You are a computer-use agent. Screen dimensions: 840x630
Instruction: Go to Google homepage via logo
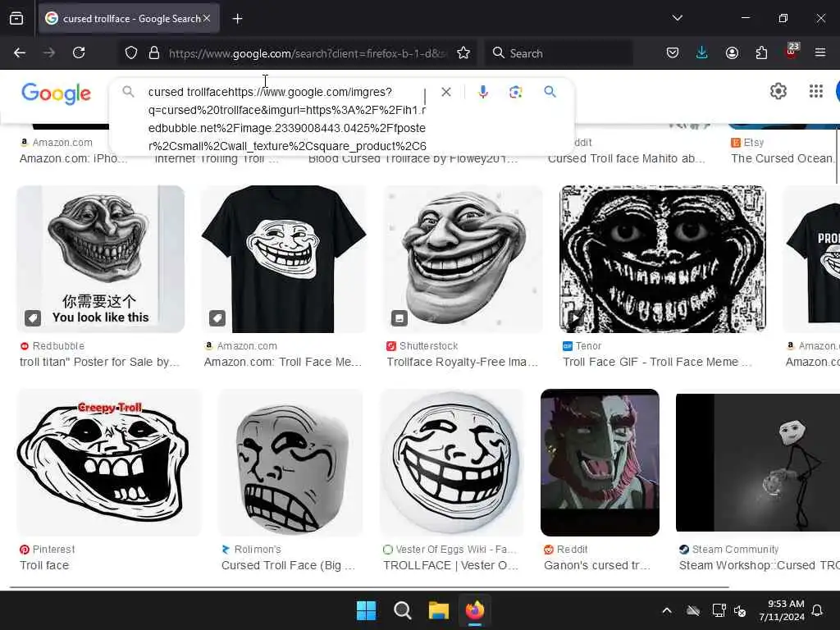pos(57,94)
